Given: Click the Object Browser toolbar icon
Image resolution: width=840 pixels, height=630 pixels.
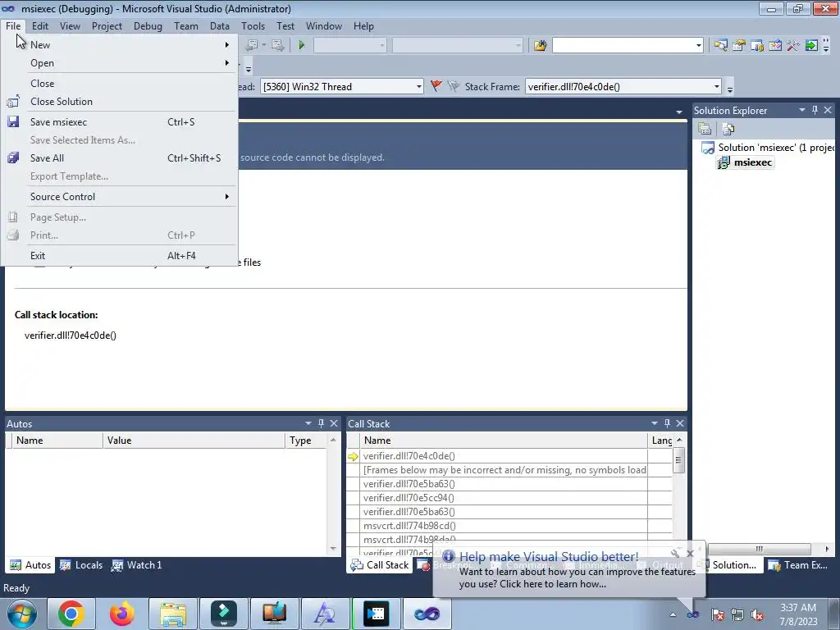Looking at the screenshot, I should 774,46.
